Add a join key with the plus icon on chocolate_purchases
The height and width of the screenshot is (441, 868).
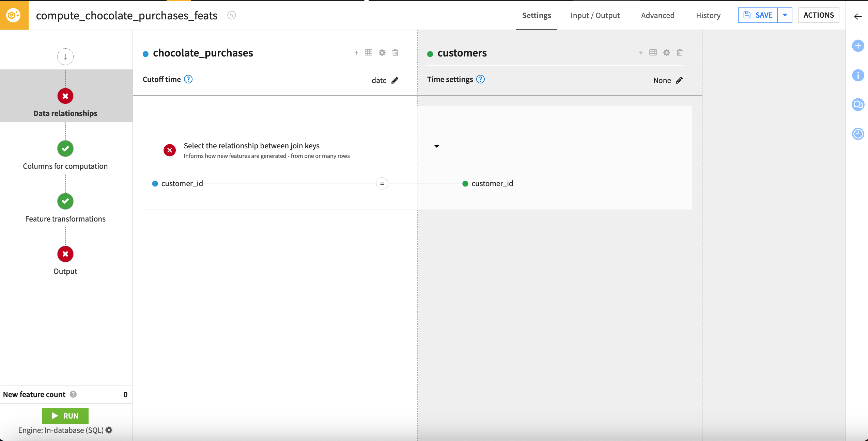pyautogui.click(x=356, y=53)
